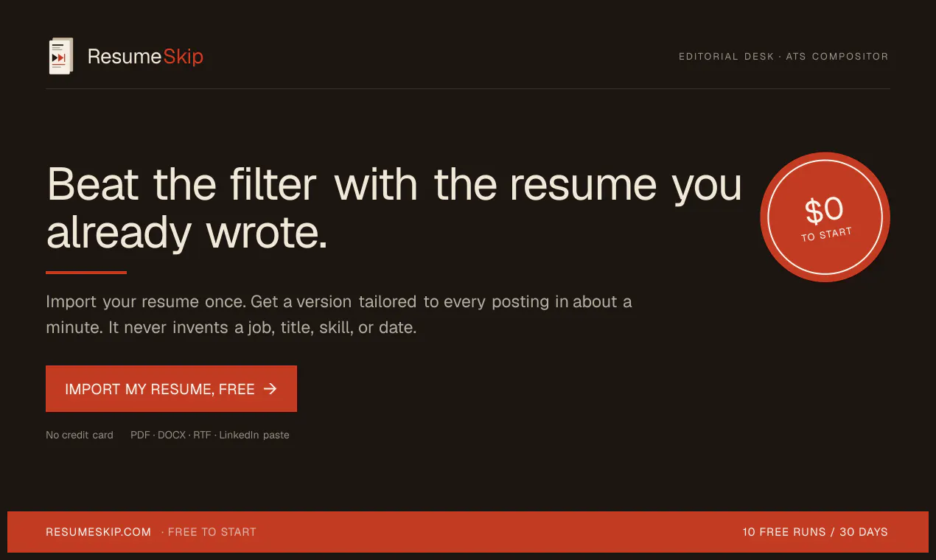Screen dimensions: 936x560
Task: Click the Import My Resume, Free button
Action: 171,388
